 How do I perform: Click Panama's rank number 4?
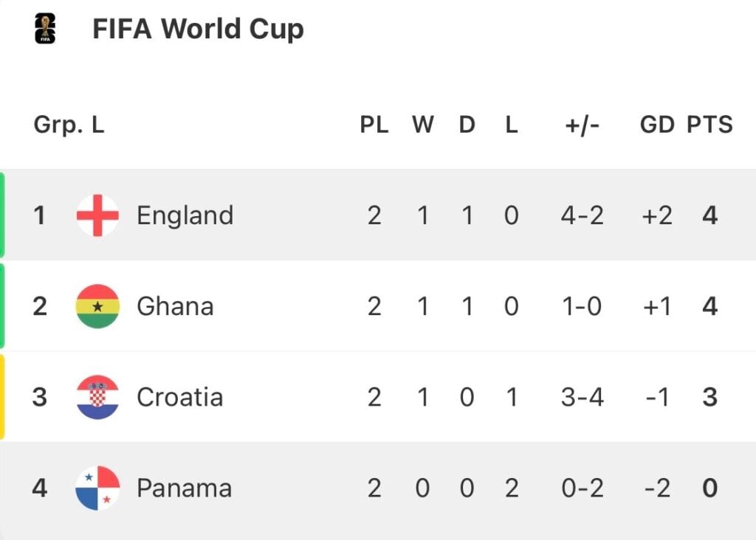(40, 488)
